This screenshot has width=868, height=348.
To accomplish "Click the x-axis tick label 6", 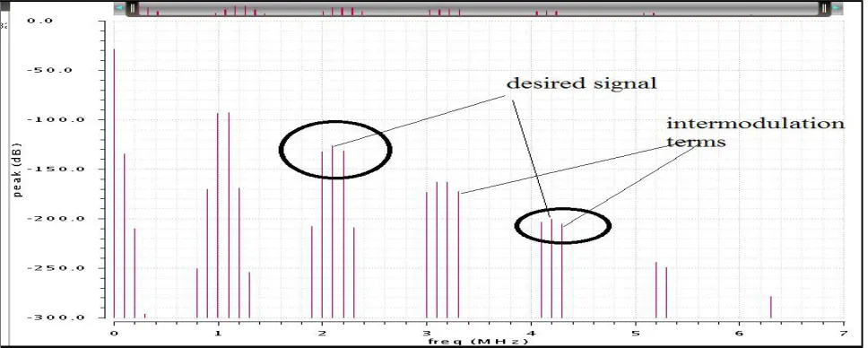I will click(740, 333).
